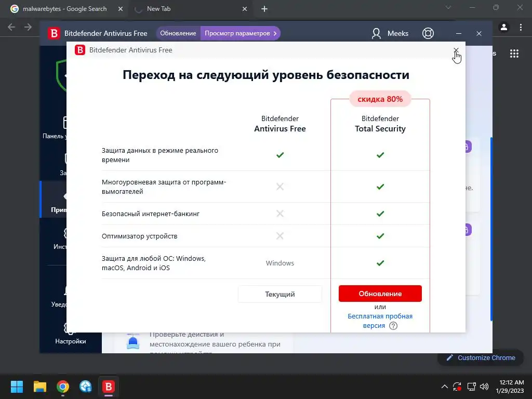532x399 pixels.
Task: Expand the chevron next to Просмотр параметров
Action: tap(275, 33)
